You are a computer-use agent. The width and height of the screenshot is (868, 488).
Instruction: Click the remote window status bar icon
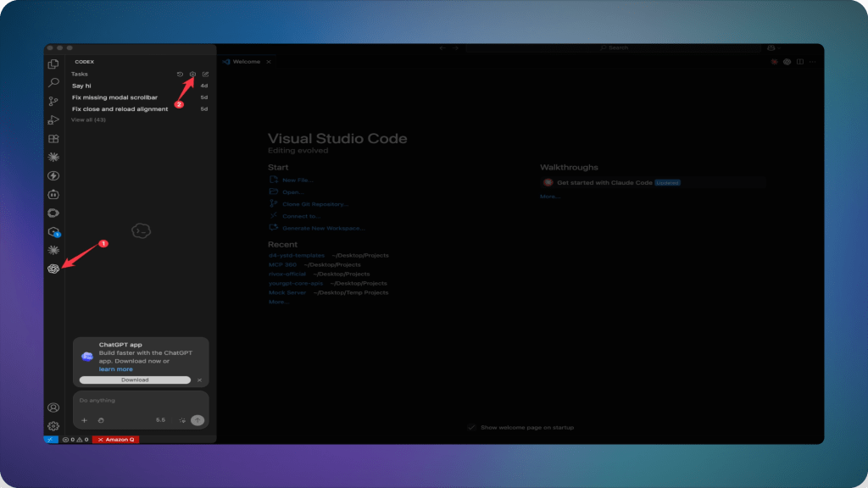click(51, 440)
